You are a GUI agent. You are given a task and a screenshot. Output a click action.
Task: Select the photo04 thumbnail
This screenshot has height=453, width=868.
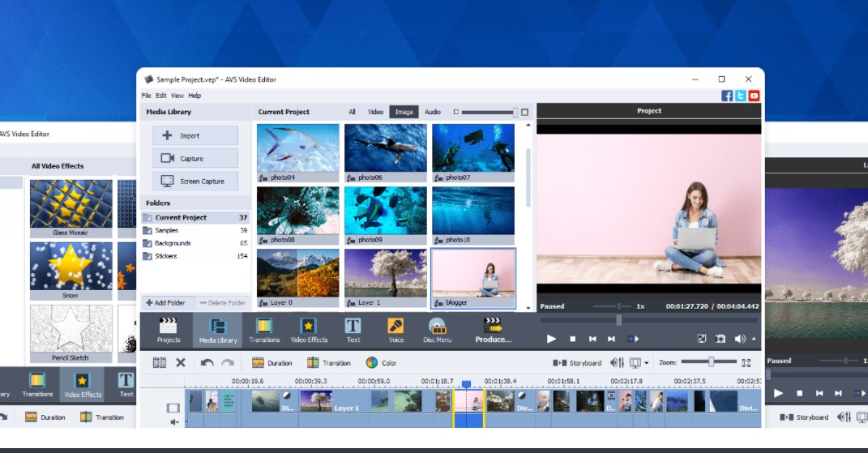point(297,153)
